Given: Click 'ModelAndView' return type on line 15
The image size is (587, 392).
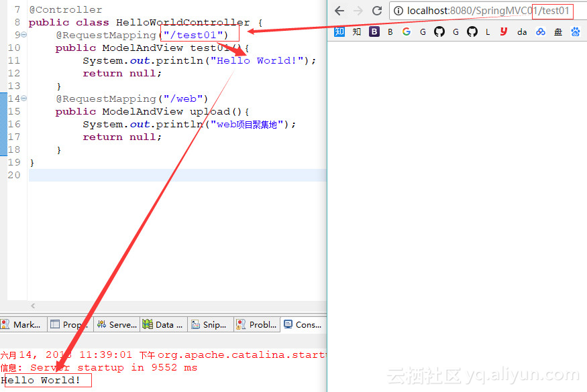Looking at the screenshot, I should [143, 111].
